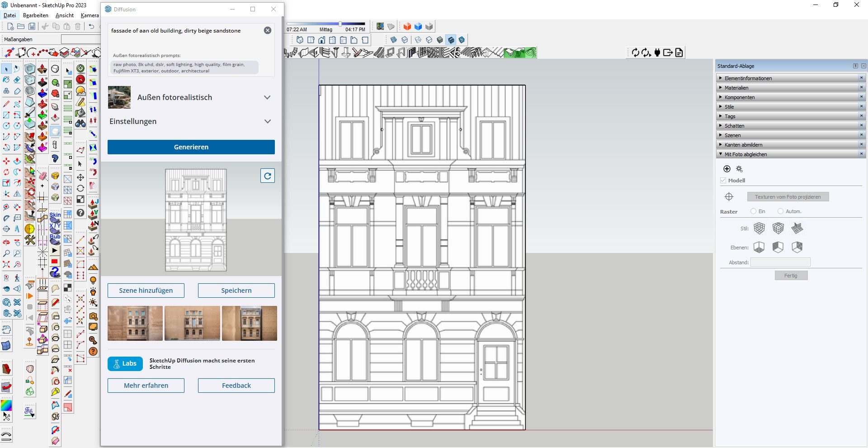
Task: Click the Undo arrow in the toolbar
Action: pos(91,27)
